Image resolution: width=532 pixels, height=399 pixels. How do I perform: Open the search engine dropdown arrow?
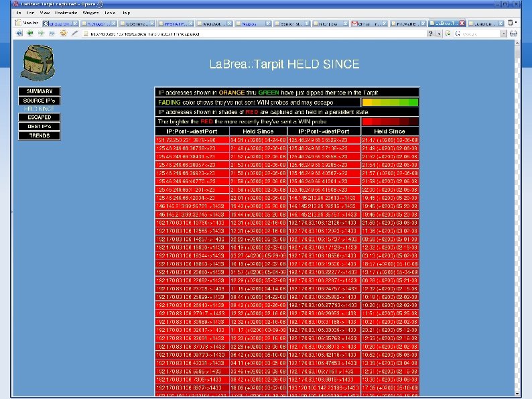click(x=503, y=34)
